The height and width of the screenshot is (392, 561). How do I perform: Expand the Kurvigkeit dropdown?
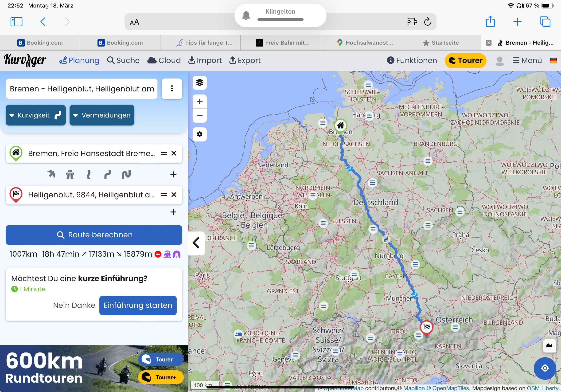point(36,115)
